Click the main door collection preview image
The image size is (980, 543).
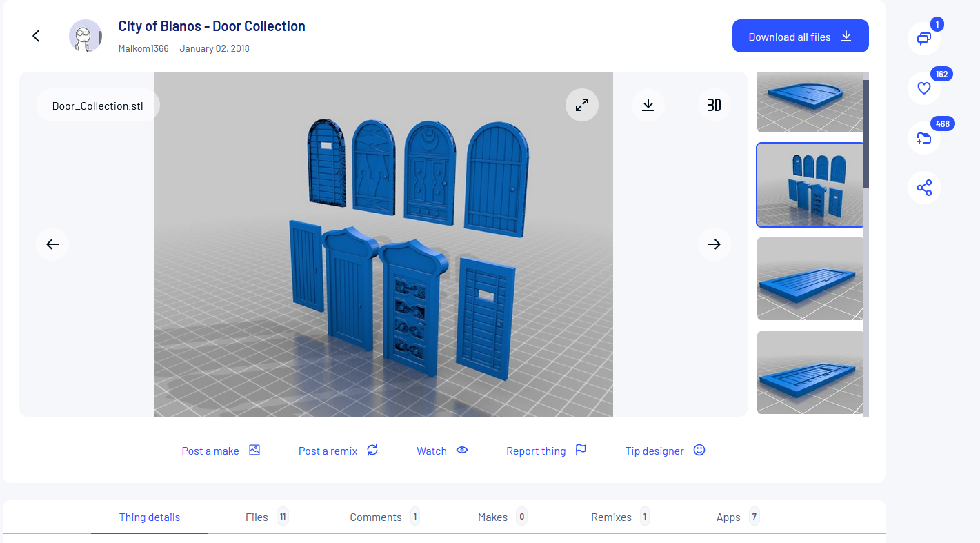click(383, 244)
